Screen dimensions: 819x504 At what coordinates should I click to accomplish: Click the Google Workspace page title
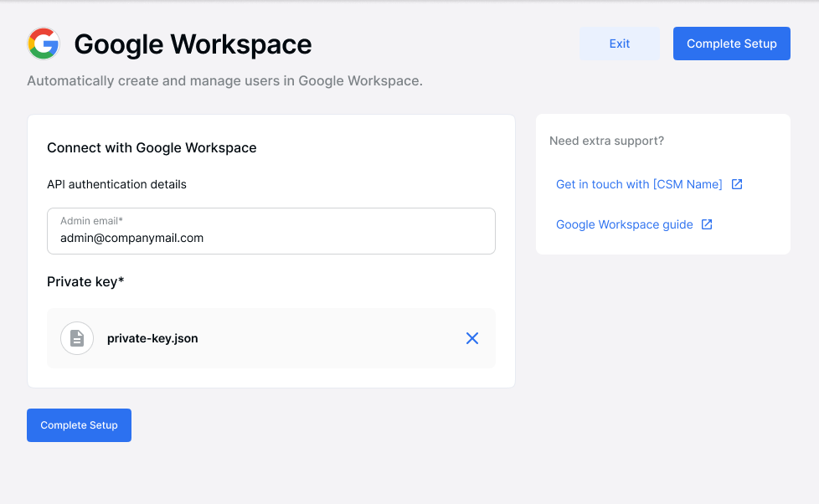click(x=193, y=44)
